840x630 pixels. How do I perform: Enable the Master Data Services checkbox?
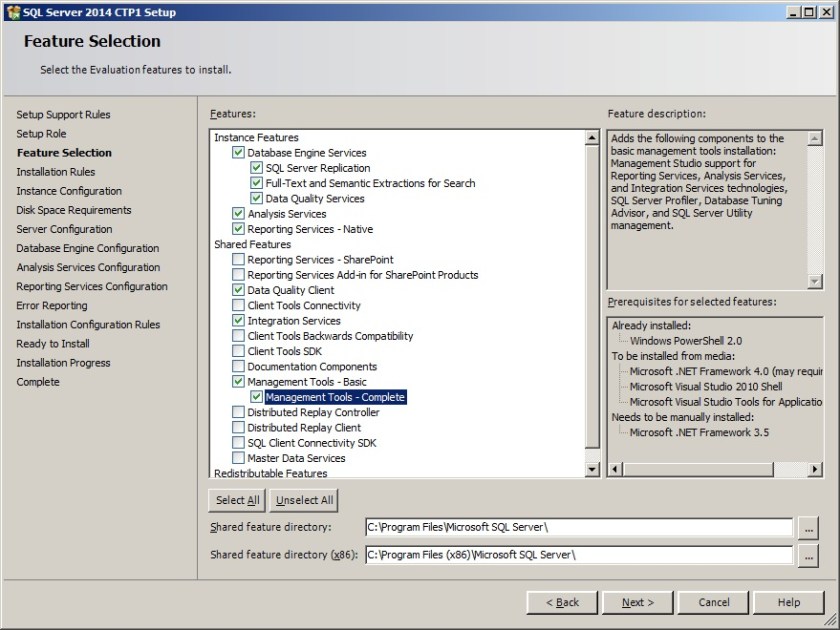coord(238,458)
